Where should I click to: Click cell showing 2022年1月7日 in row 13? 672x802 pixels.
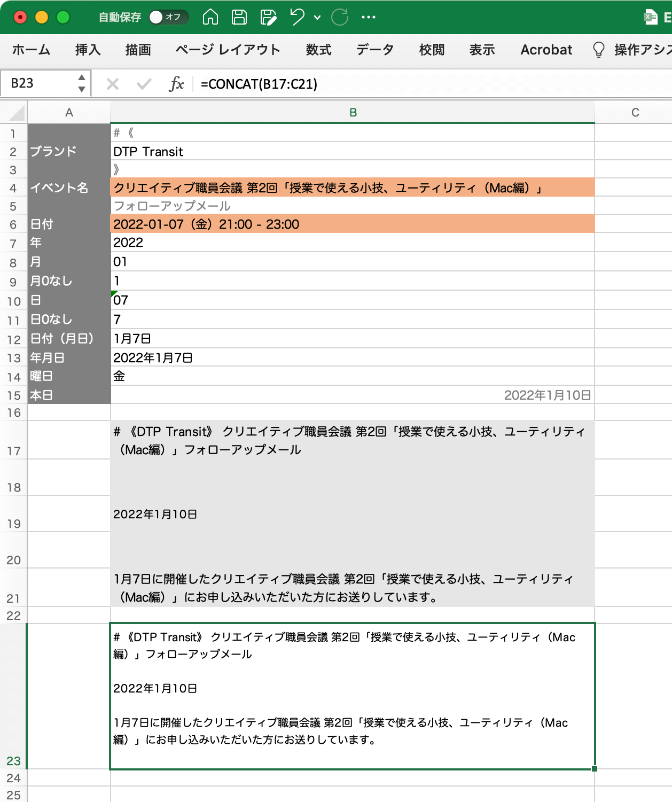click(x=353, y=357)
